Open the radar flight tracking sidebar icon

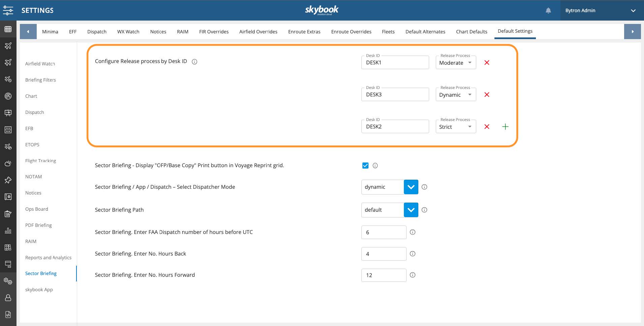8,96
